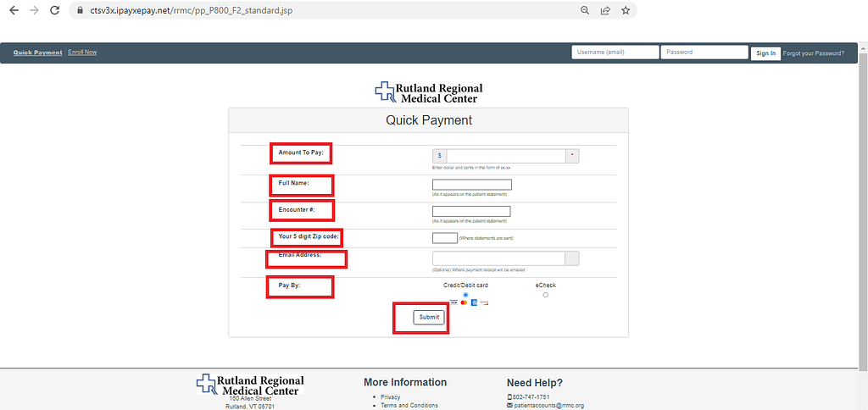Click the Quick Payment heading
This screenshot has width=868, height=410.
[428, 120]
